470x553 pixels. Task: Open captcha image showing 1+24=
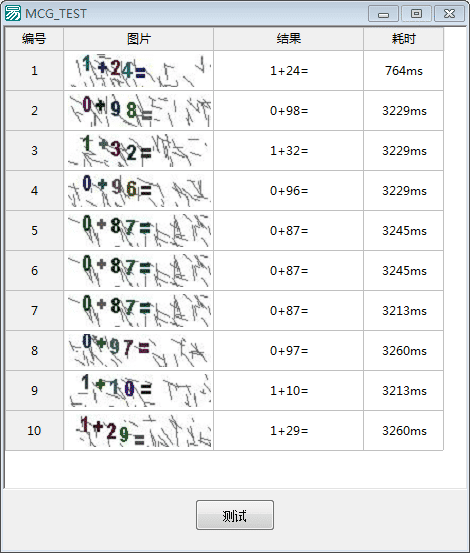tap(139, 71)
